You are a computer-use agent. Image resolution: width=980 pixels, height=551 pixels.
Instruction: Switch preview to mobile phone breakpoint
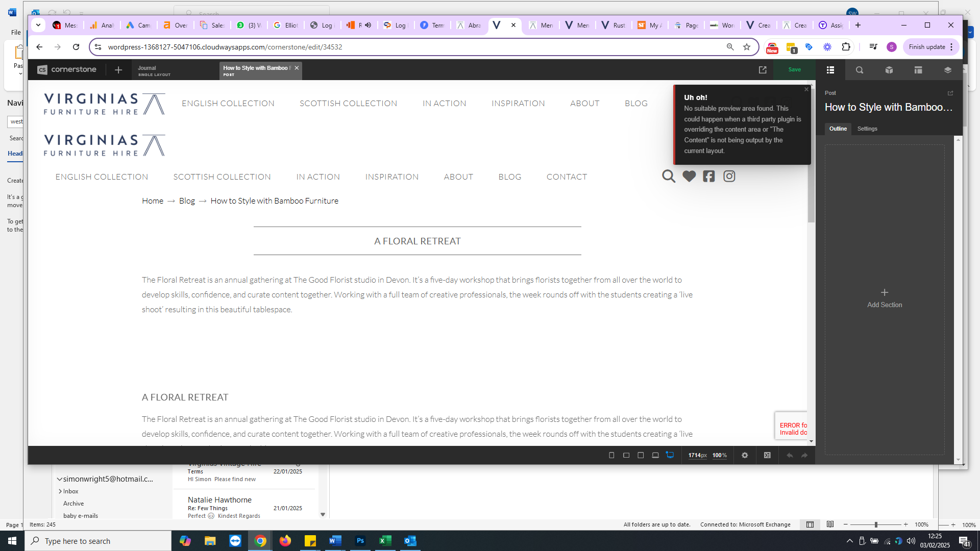[611, 455]
